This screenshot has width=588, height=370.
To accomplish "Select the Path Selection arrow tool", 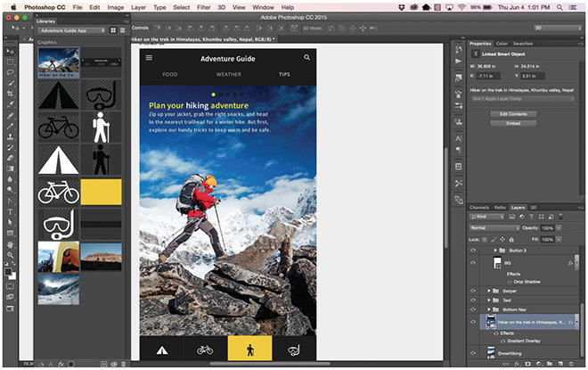I will pos(10,222).
